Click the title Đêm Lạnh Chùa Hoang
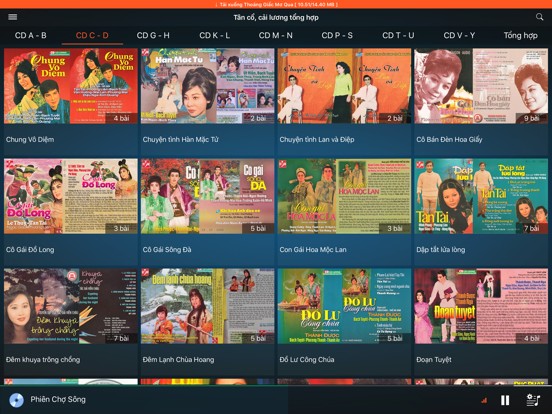 178,359
